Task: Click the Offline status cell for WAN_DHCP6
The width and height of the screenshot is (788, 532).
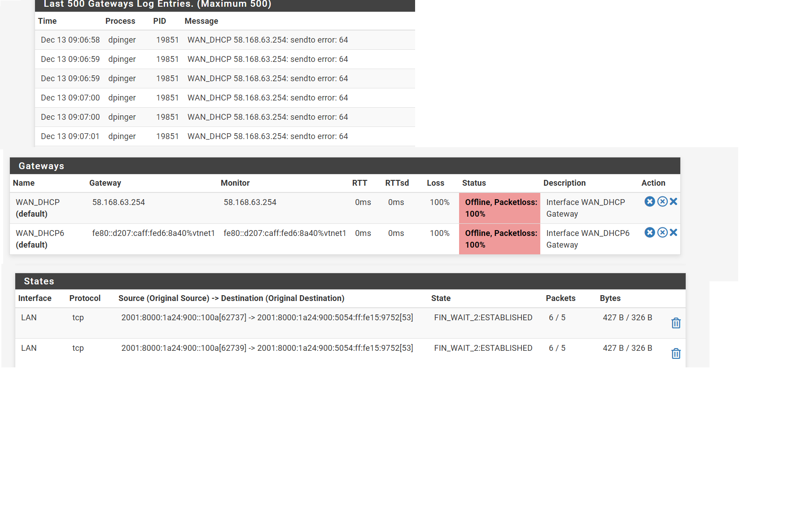Action: pyautogui.click(x=499, y=239)
